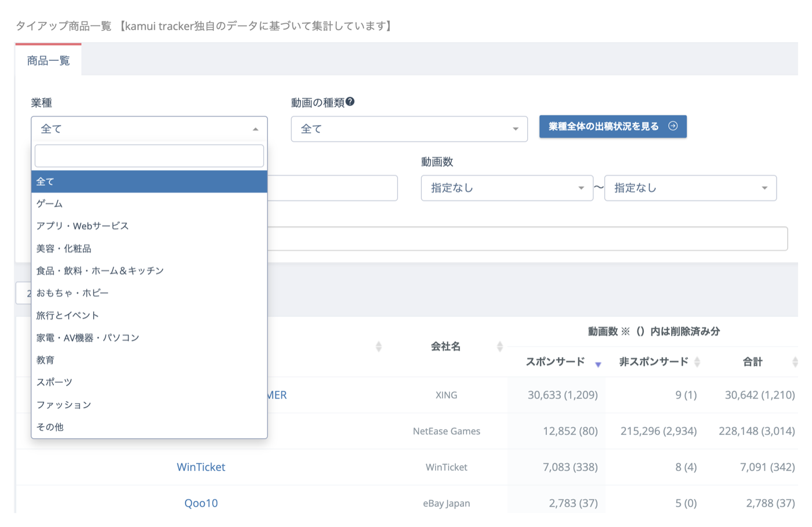Open the second 動画数 指定なし dropdown
Screen dimensions: 812x527
pos(690,188)
